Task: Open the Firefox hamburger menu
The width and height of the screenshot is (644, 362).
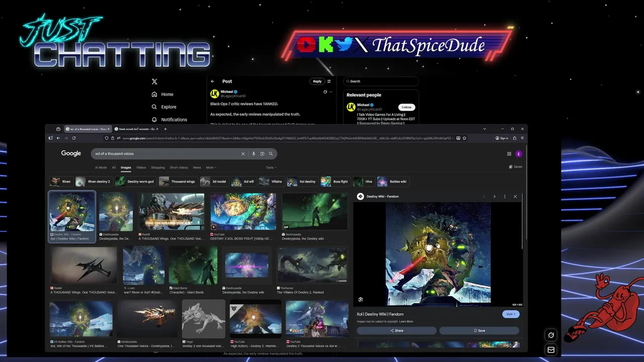Action: tap(522, 138)
